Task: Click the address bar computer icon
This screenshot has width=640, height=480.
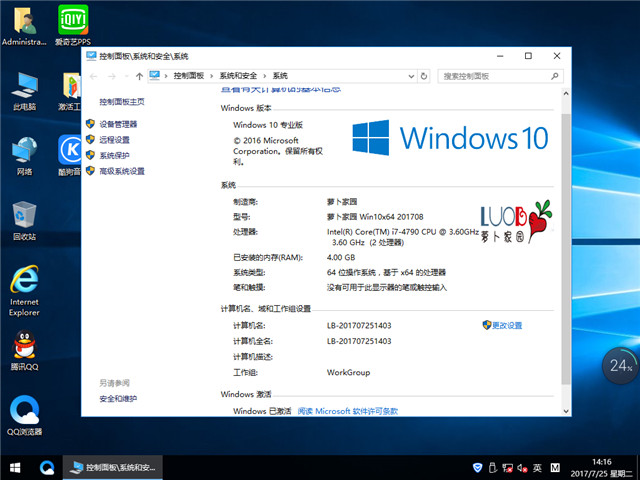Action: tap(155, 76)
